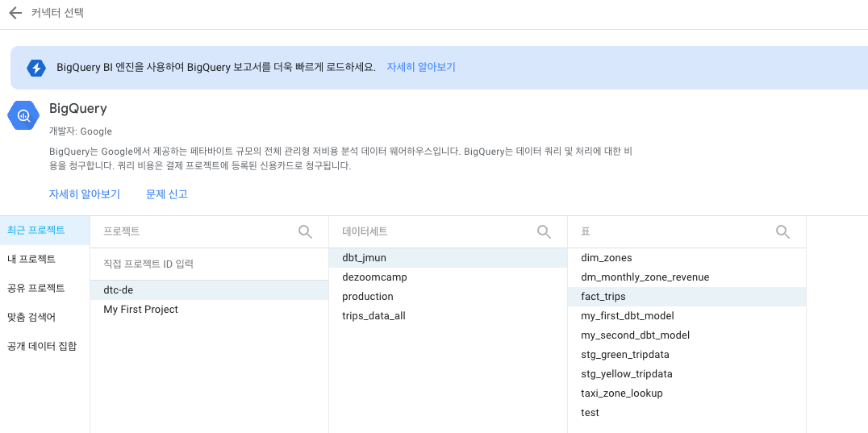Image resolution: width=868 pixels, height=433 pixels.
Task: Select the dm_monthly_zone_revenue table
Action: (687, 277)
